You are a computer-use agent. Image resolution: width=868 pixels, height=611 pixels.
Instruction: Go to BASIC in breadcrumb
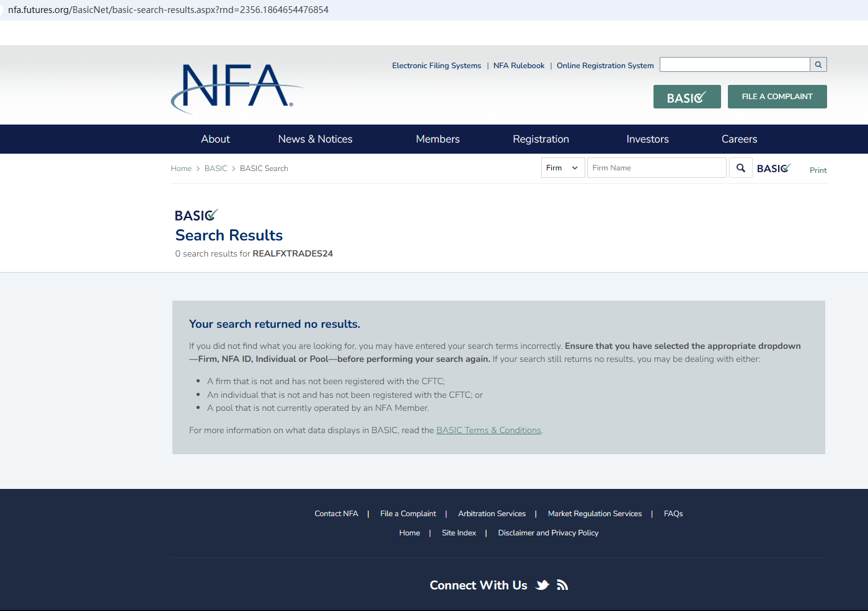pos(216,169)
